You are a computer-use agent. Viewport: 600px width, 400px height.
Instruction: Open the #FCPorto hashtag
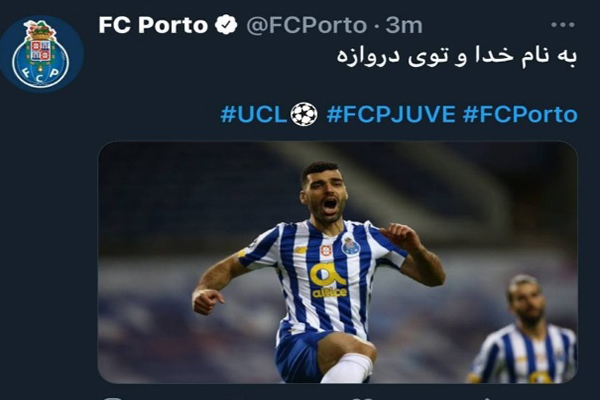[x=520, y=114]
